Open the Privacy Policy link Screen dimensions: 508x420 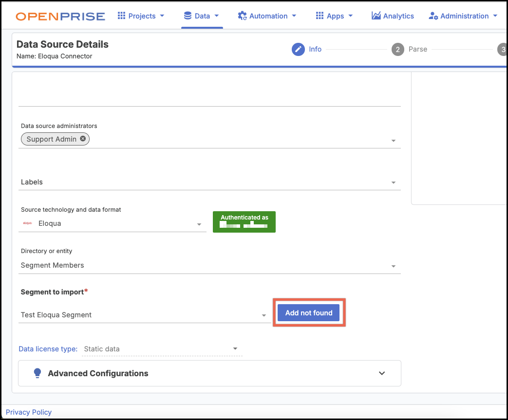pyautogui.click(x=29, y=412)
